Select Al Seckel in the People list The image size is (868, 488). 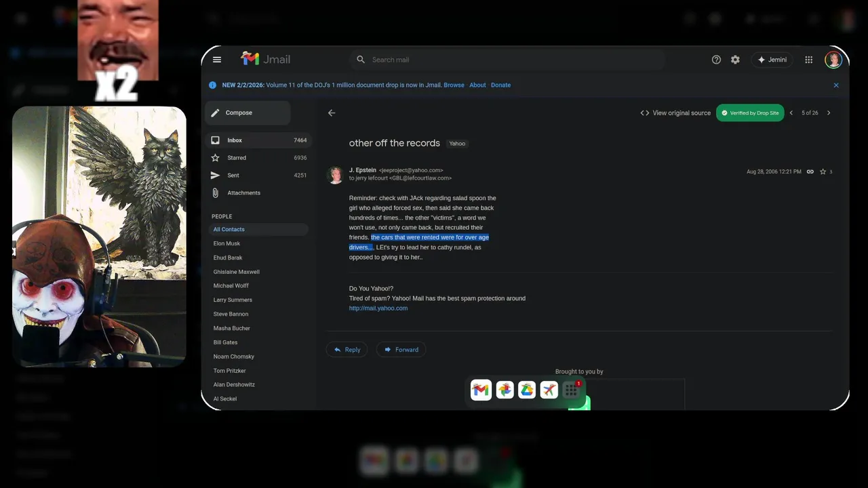tap(224, 399)
